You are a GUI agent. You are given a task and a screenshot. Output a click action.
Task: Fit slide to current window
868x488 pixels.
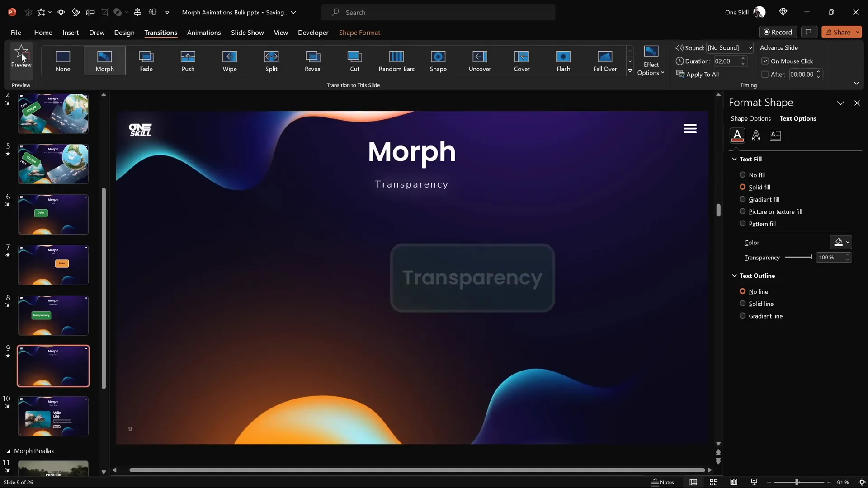tap(862, 482)
